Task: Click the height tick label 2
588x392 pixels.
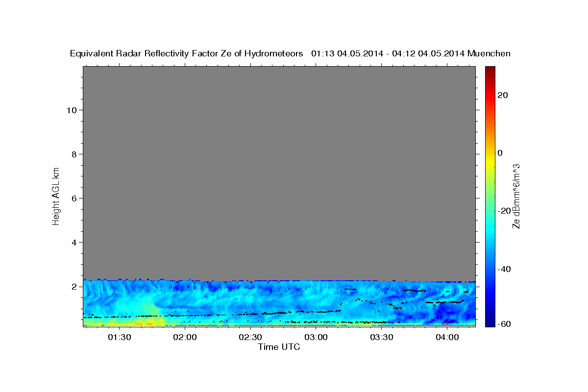Action: (x=73, y=286)
